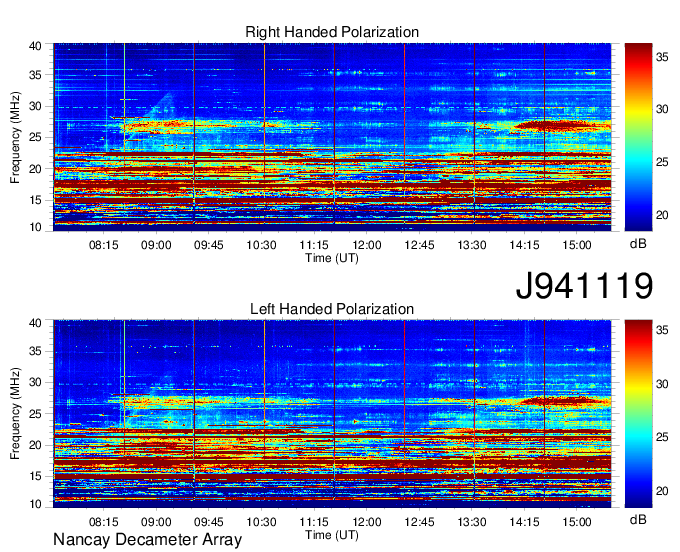
Task: Click the 15:00 time tick under the top plot
Action: coord(577,245)
